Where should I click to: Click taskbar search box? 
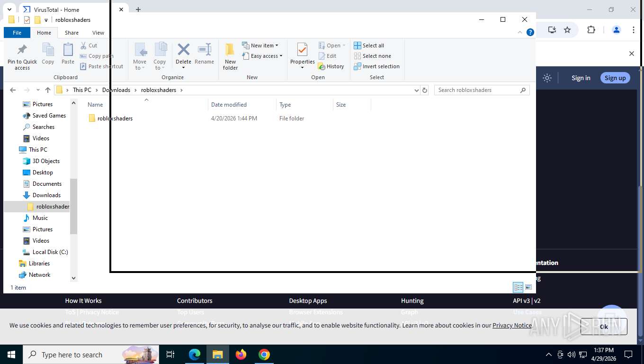point(91,355)
